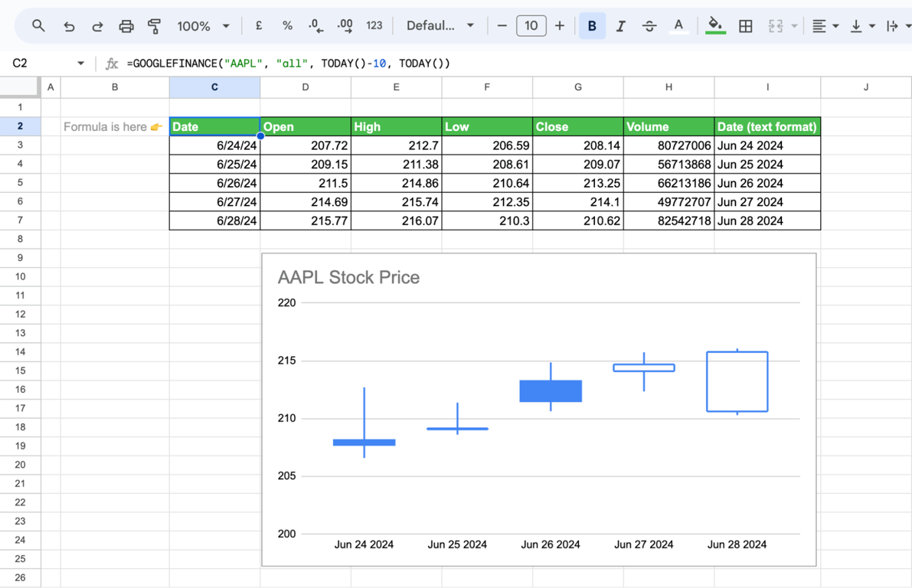Decrease font size with minus button
The image size is (912, 588).
tap(502, 25)
